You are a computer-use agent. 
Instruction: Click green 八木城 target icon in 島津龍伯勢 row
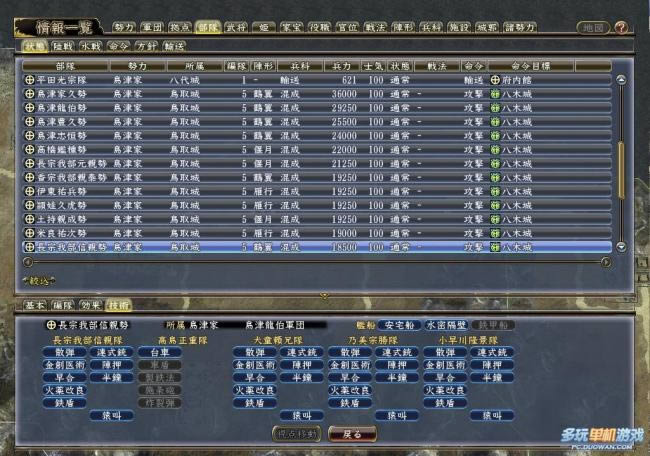coord(495,108)
